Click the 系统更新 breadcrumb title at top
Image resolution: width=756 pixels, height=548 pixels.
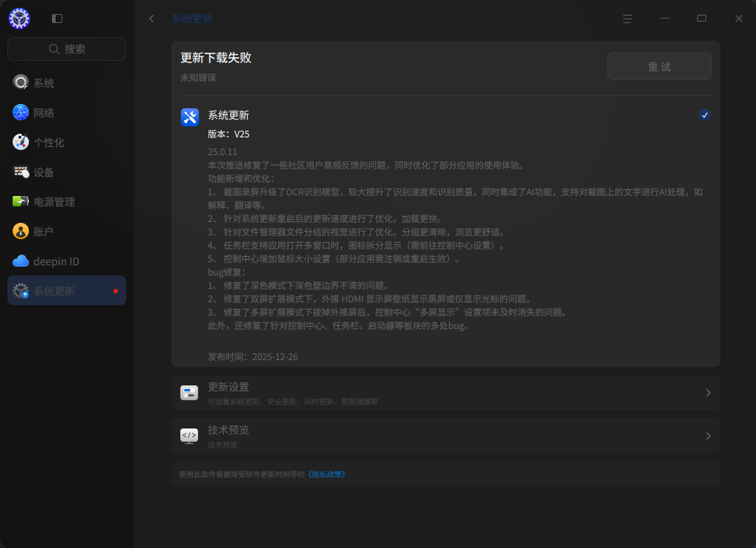[191, 18]
